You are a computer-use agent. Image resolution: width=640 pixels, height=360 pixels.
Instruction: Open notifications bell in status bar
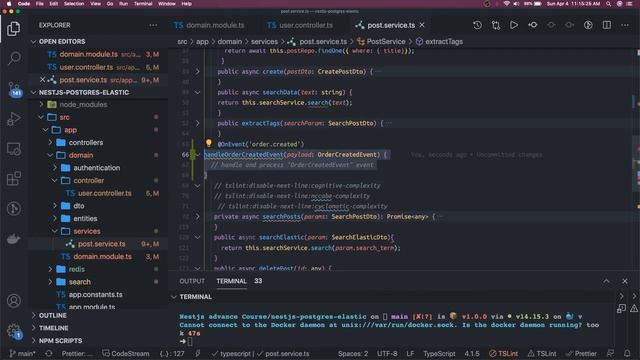tap(627, 353)
